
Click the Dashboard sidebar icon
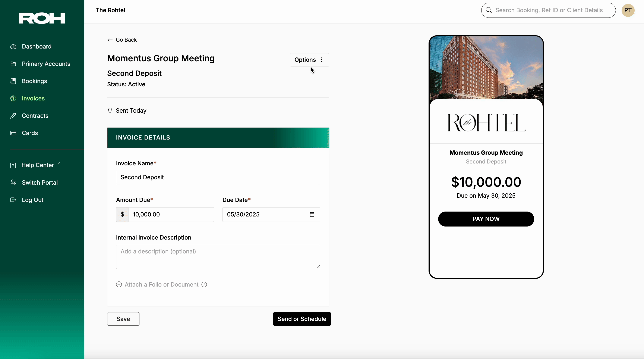14,46
